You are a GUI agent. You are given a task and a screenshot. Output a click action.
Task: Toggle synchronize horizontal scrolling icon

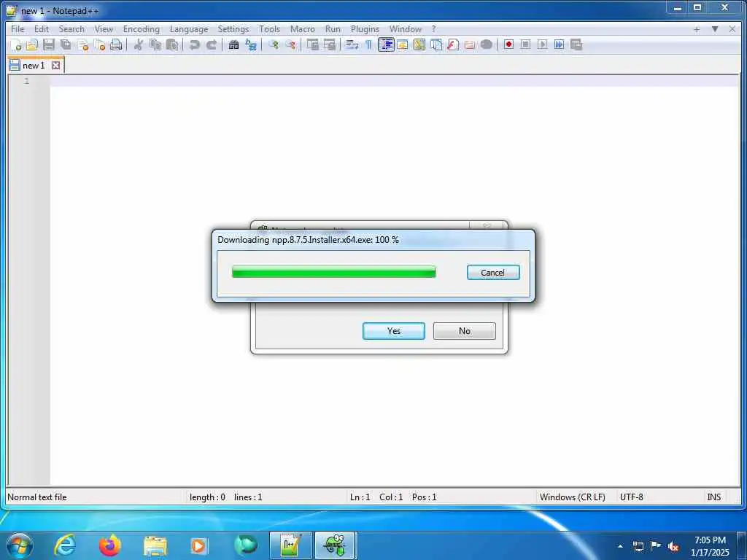[x=329, y=44]
